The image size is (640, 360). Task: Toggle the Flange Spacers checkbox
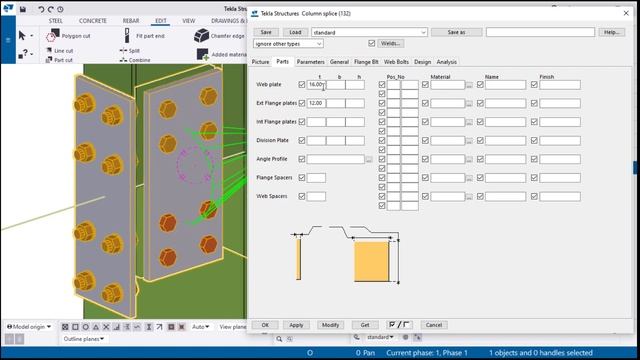302,178
